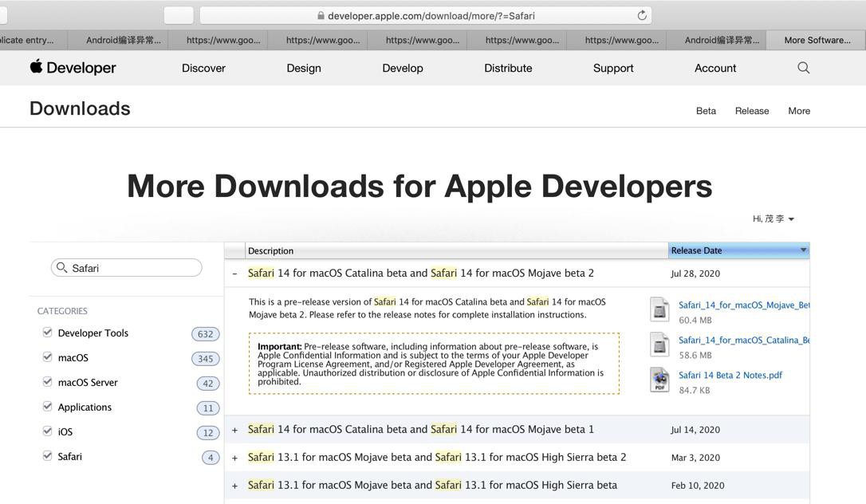Reload the page with the refresh icon
Image resolution: width=866 pixels, height=504 pixels.
tap(642, 15)
